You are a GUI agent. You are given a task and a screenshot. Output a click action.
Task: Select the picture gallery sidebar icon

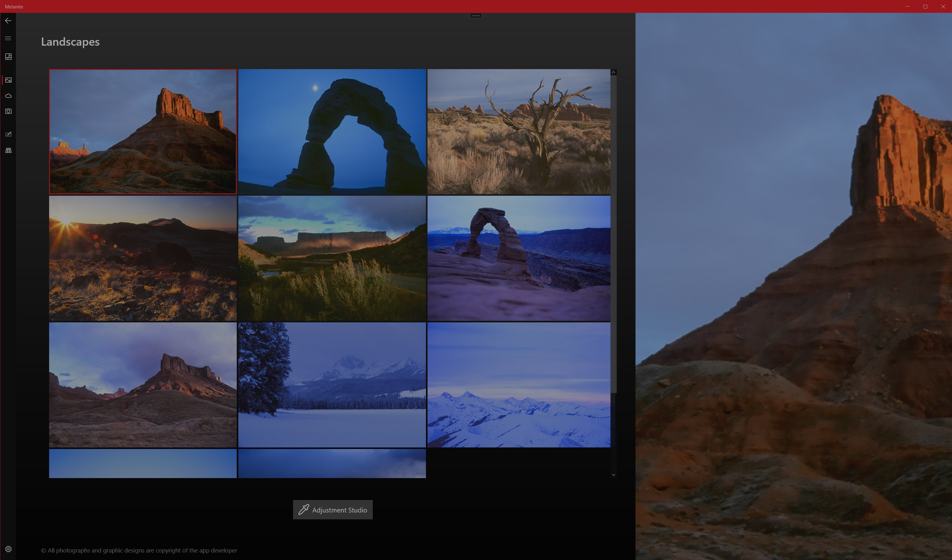8,80
